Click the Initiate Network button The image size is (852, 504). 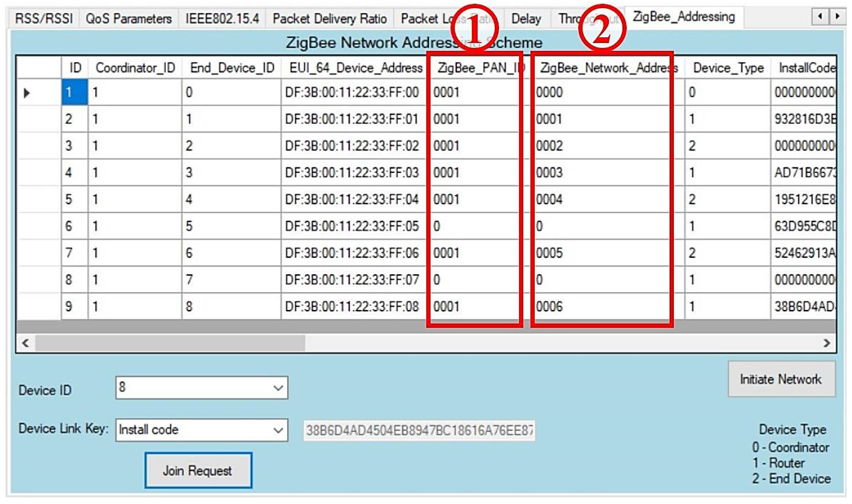pos(781,379)
